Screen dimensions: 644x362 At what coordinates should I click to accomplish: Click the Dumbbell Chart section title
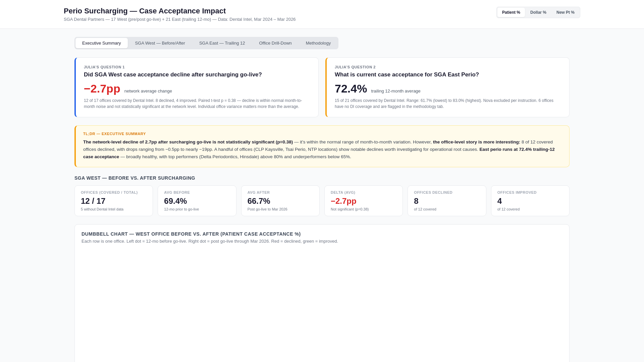pos(191,234)
